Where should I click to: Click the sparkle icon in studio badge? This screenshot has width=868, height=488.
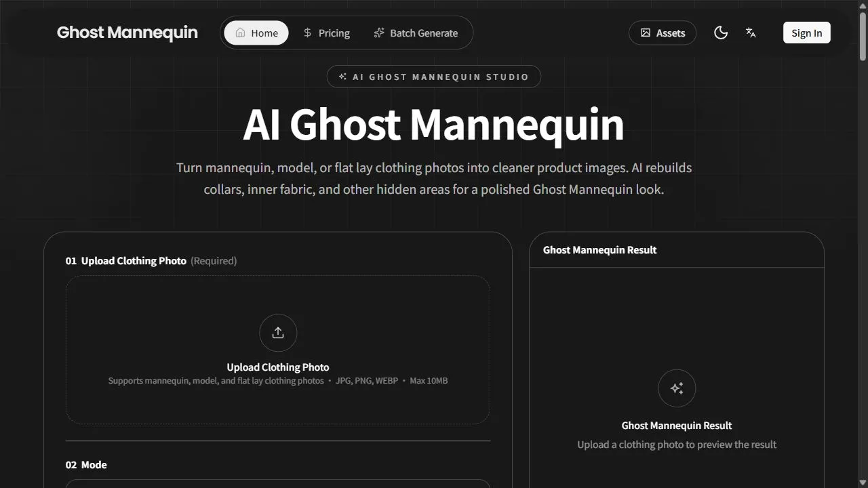(343, 77)
